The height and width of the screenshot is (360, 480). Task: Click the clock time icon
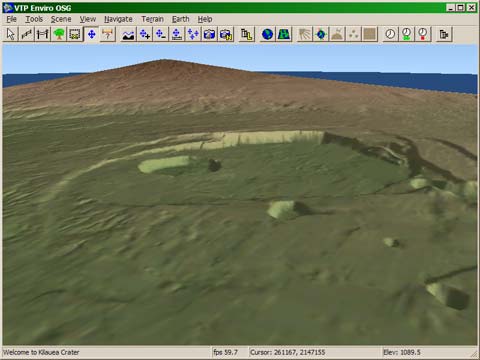pyautogui.click(x=390, y=34)
